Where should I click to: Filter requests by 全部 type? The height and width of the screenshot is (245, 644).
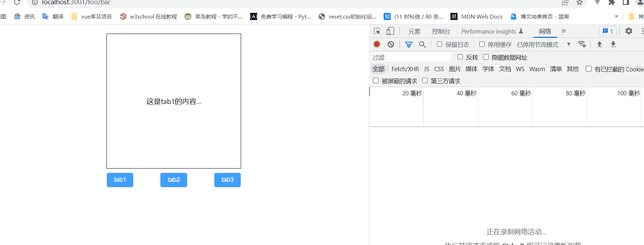(x=379, y=69)
